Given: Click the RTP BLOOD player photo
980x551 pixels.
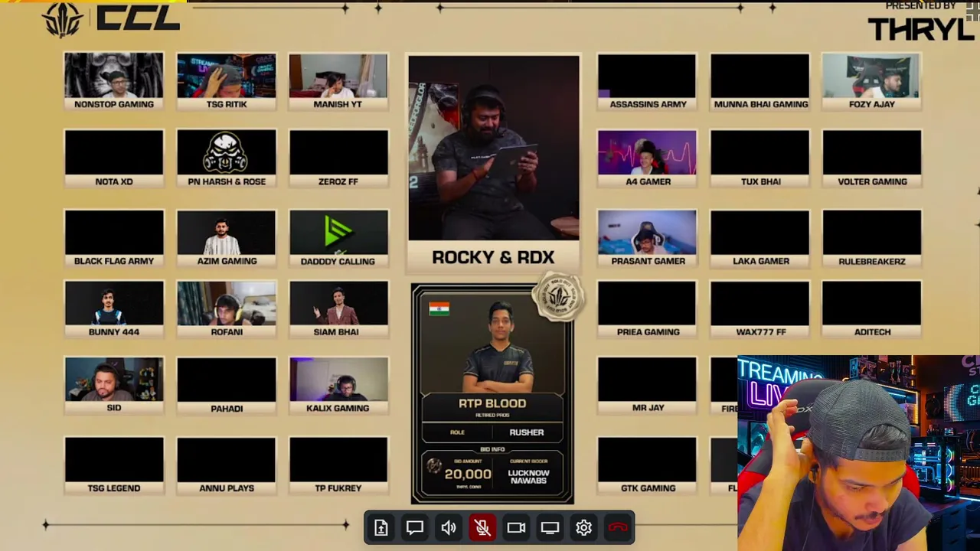Looking at the screenshot, I should click(499, 347).
